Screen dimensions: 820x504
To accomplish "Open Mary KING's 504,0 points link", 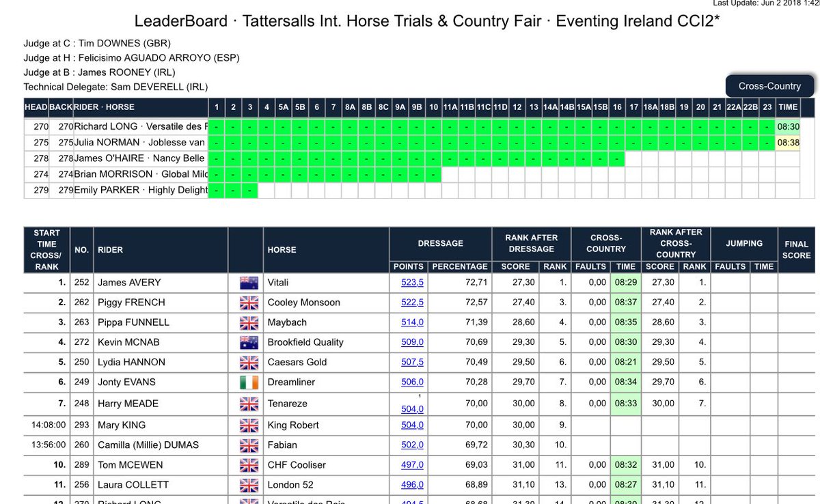I will [412, 425].
